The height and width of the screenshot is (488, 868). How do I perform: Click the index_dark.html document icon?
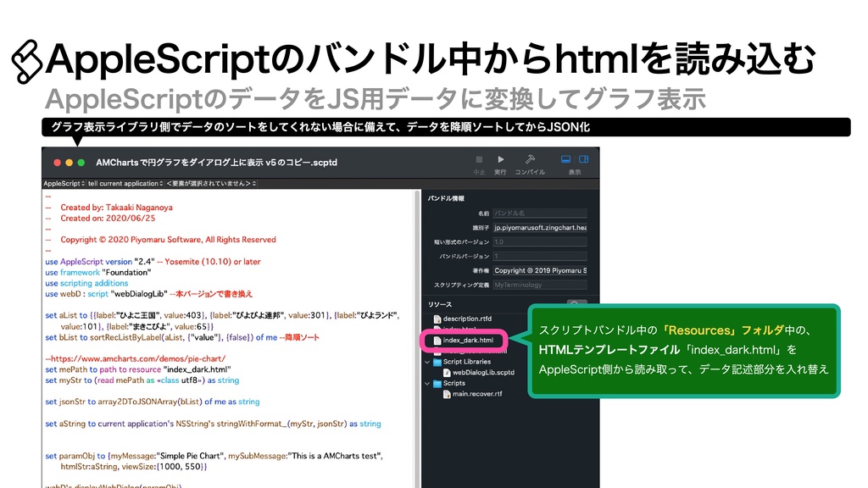coord(439,341)
